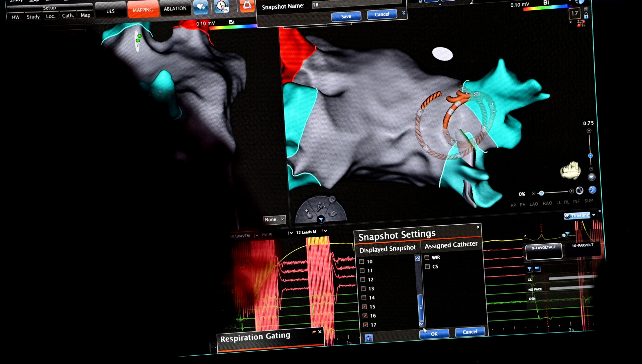The height and width of the screenshot is (364, 642).
Task: Save the snapshot named 18
Action: click(346, 16)
